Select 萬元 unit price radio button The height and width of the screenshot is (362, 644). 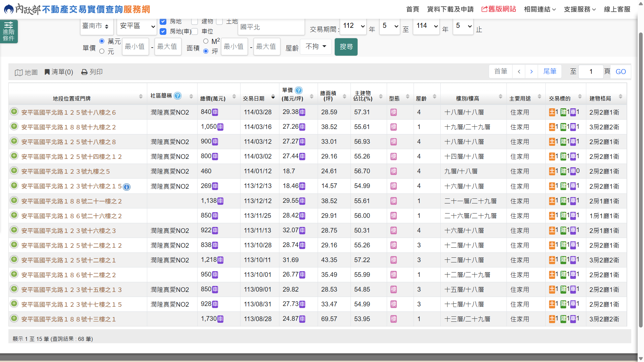(102, 41)
